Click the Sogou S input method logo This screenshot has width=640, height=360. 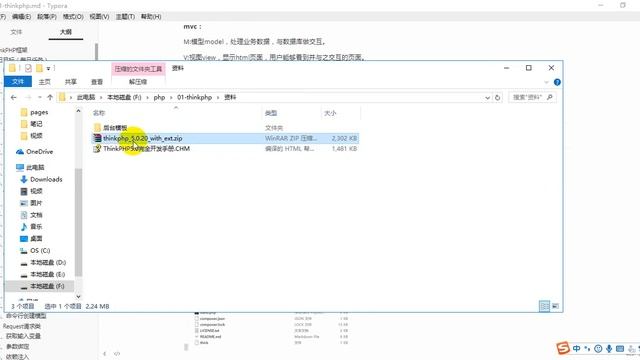563,348
